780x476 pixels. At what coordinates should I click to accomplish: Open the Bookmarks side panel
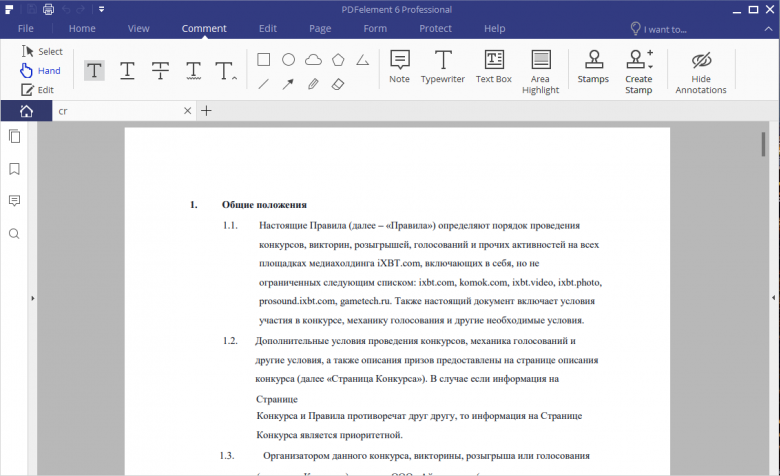coord(14,169)
